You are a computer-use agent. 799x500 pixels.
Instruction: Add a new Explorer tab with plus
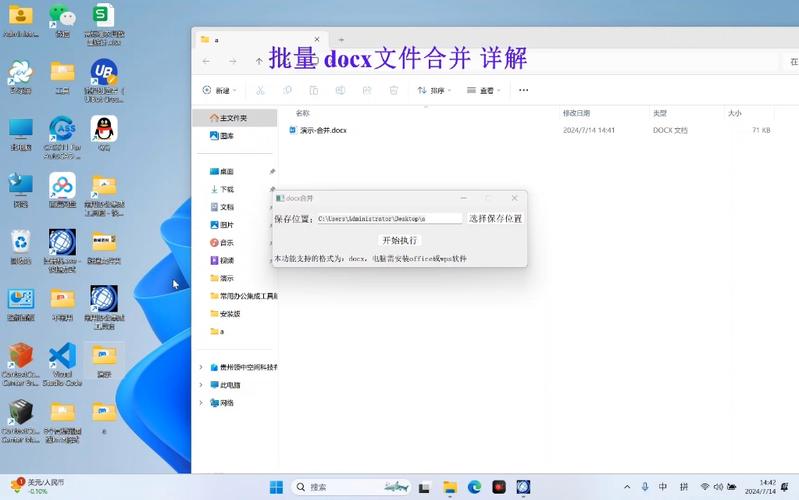click(341, 40)
